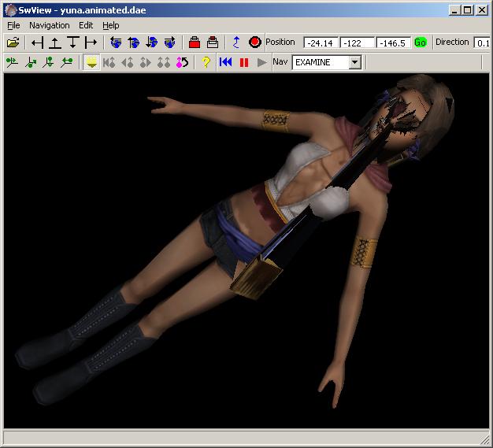Click the Direction value input field

(481, 43)
